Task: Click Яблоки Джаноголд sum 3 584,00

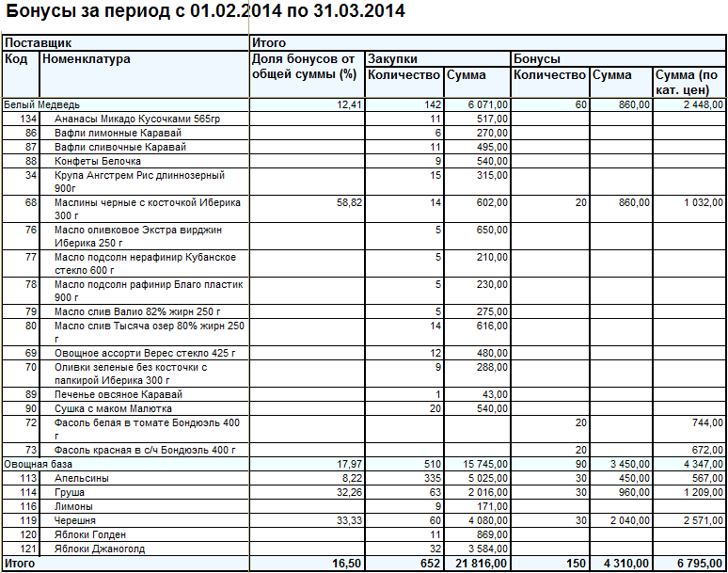Action: point(488,549)
